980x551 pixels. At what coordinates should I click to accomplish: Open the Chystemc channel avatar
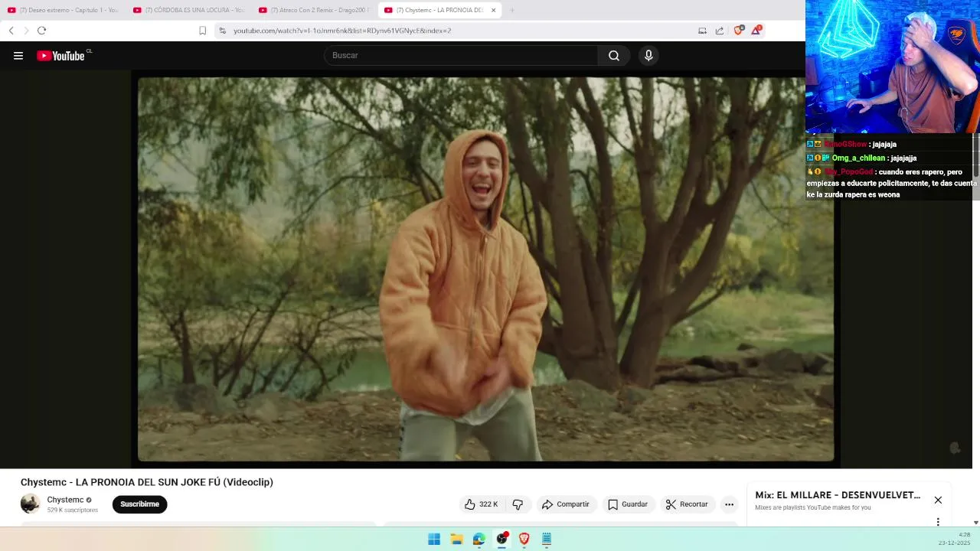coord(30,504)
